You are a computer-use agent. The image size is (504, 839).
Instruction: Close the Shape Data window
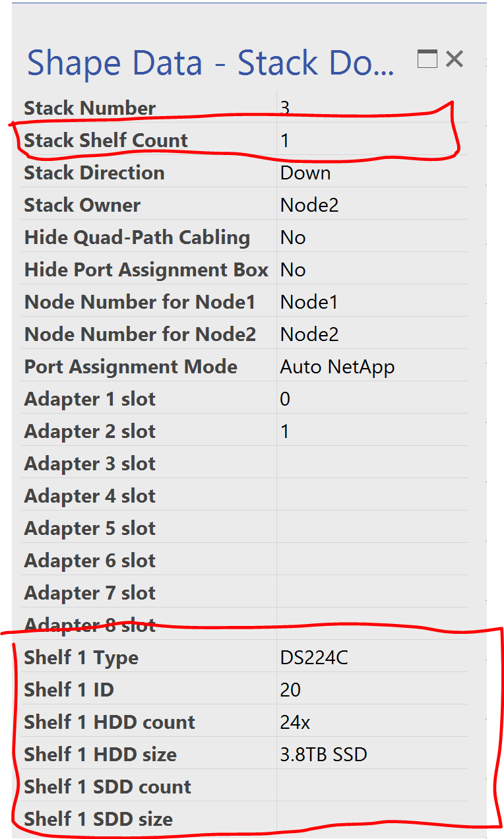[x=455, y=59]
